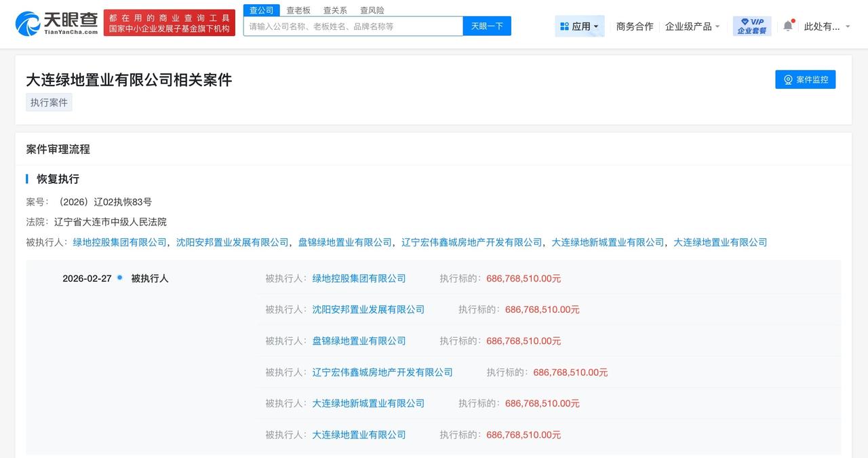
Task: Switch to the 查老板 tab
Action: (298, 10)
